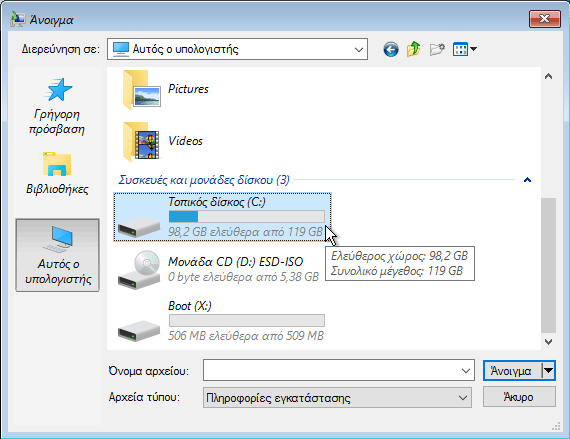
Task: Select the Μονάδα CD (D:) ESD-ISO icon
Action: click(x=139, y=270)
